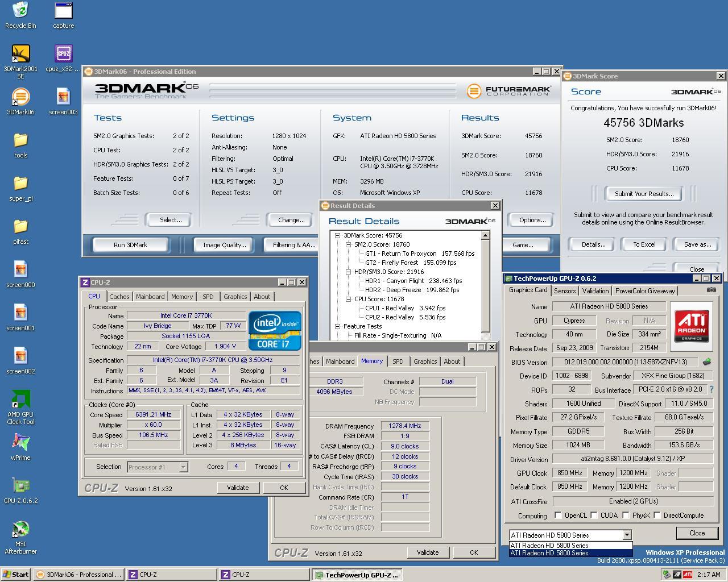Click the GPU-Z screenshot camera icon

point(711,290)
